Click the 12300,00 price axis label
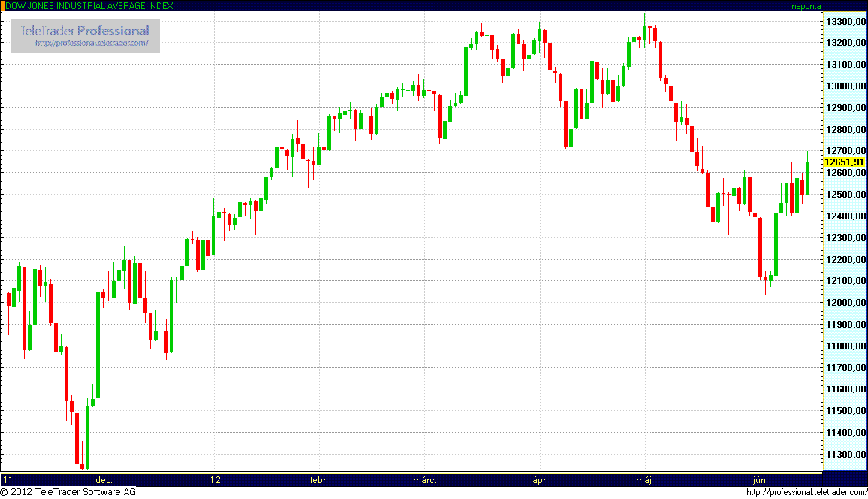 (845, 238)
